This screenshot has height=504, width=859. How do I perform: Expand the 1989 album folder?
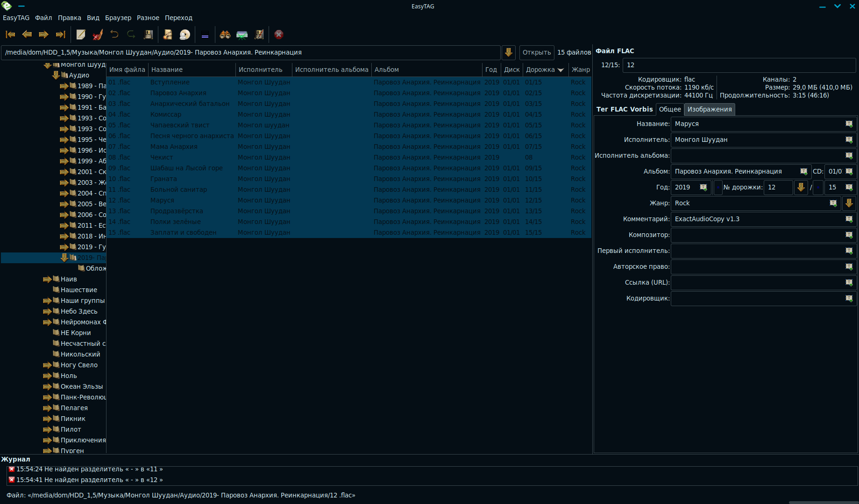click(64, 86)
